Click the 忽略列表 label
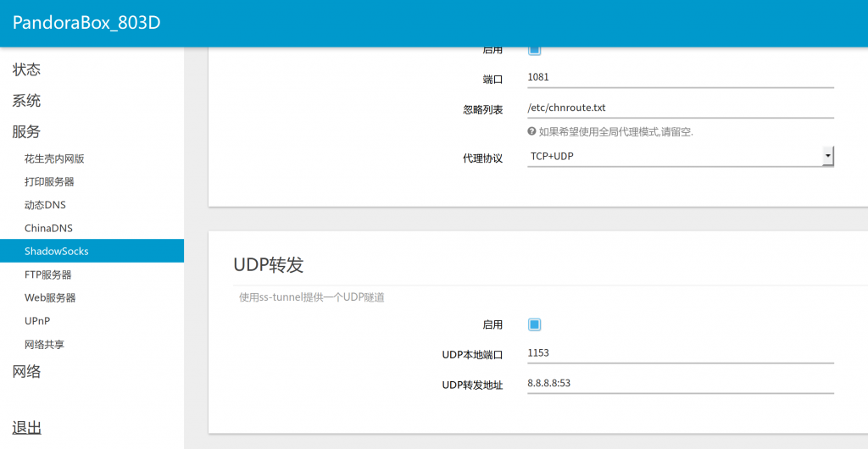This screenshot has width=868, height=449. coord(482,109)
